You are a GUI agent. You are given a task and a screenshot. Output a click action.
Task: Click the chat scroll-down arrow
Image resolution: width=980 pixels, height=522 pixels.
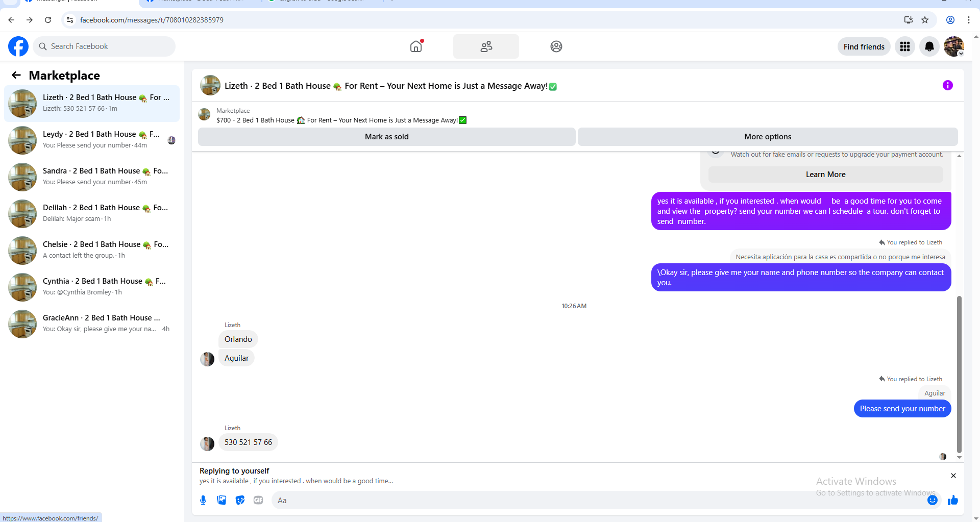coord(959,458)
